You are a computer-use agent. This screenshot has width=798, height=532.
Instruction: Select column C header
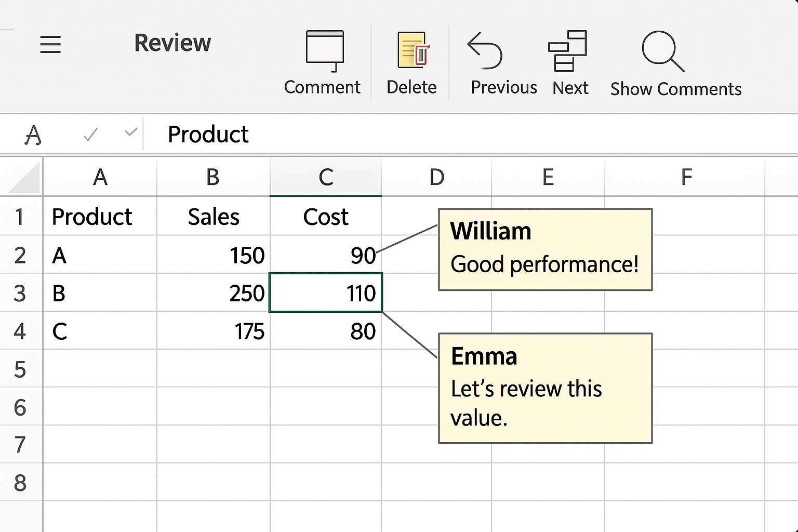tap(326, 177)
